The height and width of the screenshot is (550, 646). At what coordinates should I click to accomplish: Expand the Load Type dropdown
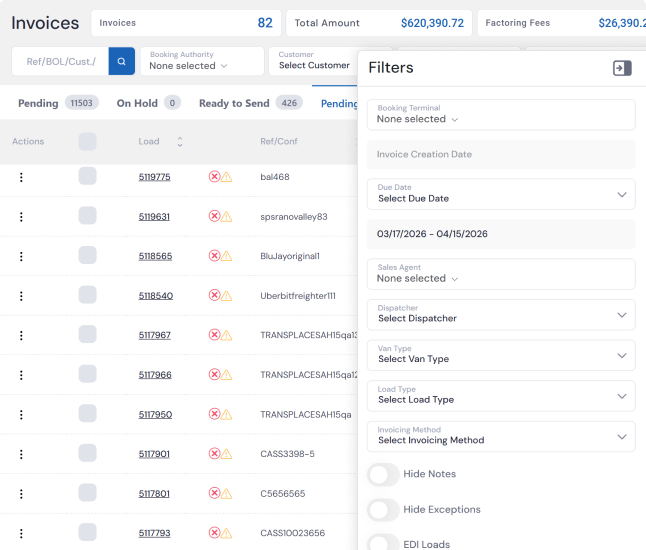coord(501,396)
